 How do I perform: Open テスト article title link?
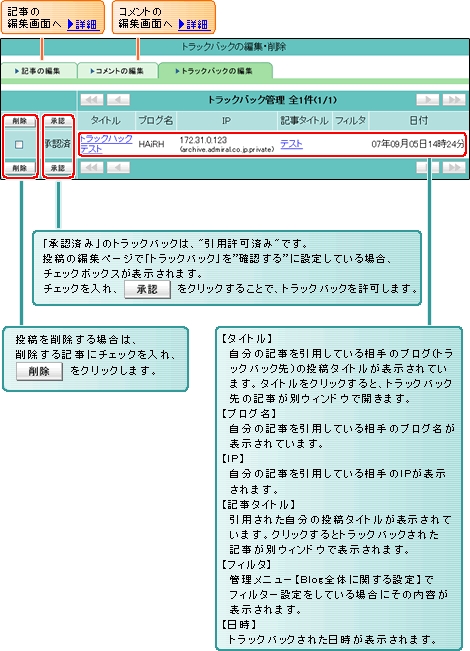[x=291, y=144]
